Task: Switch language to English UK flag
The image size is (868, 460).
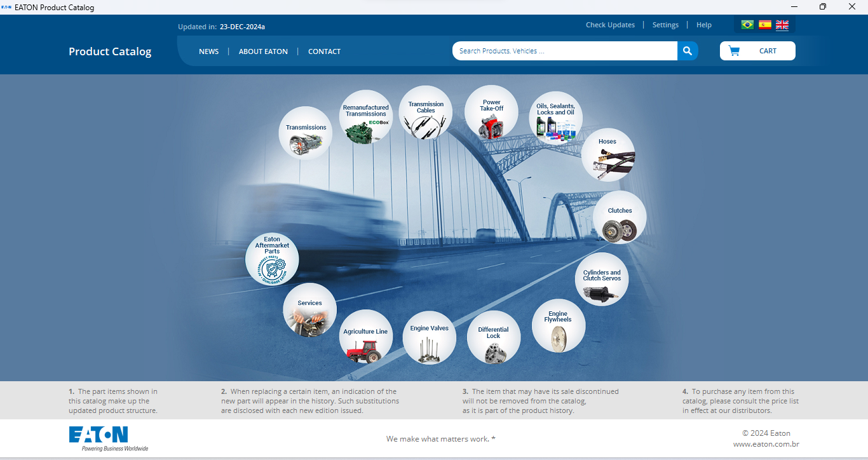Action: point(782,25)
